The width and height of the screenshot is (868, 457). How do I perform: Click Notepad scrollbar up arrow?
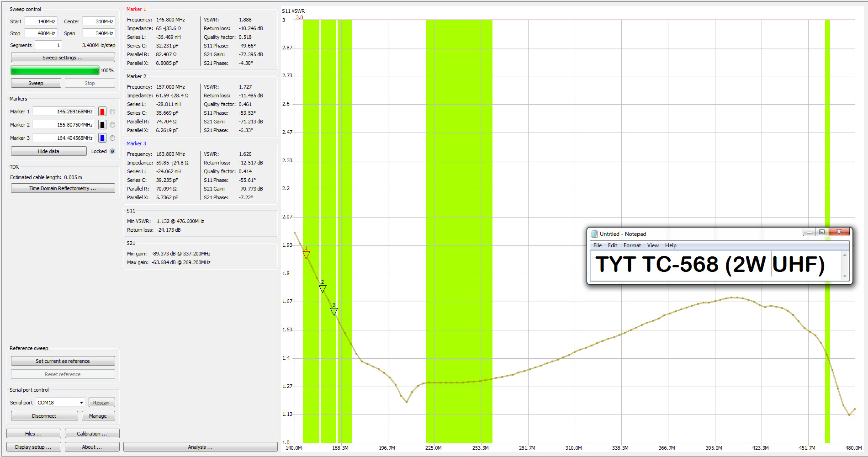(845, 255)
